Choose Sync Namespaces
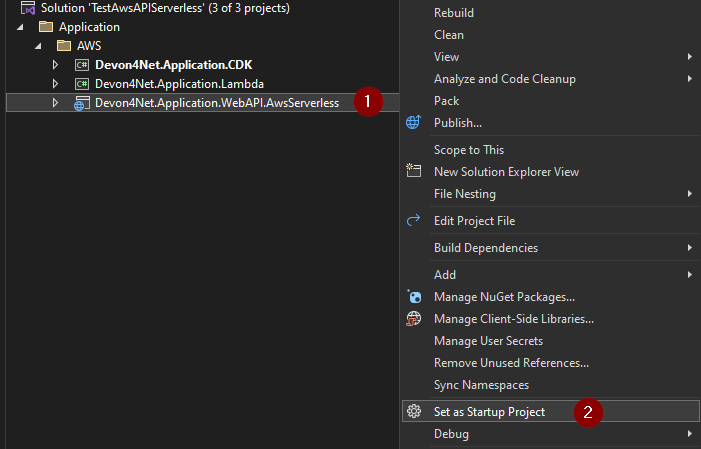Viewport: 701px width, 449px height. [481, 385]
